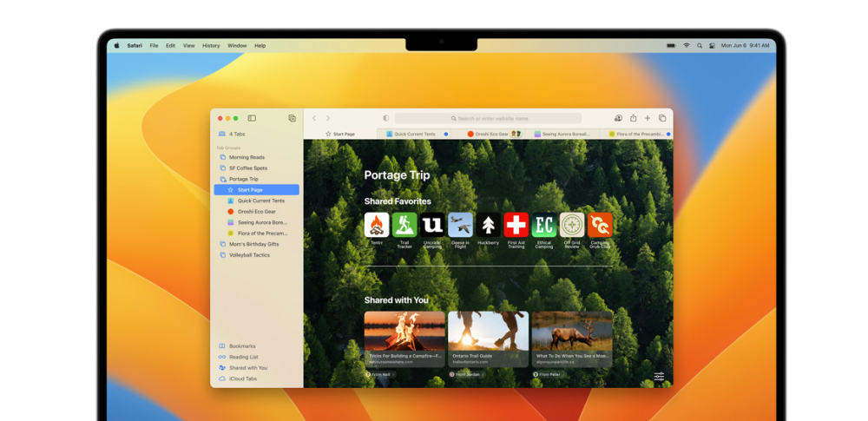868x421 pixels.
Task: Open Reading List in the sidebar
Action: 256,357
